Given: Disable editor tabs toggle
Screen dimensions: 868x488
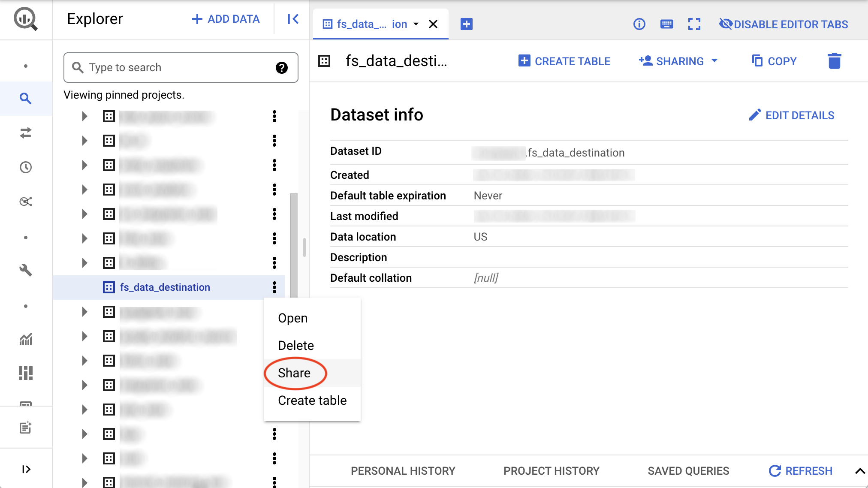Looking at the screenshot, I should tap(784, 24).
